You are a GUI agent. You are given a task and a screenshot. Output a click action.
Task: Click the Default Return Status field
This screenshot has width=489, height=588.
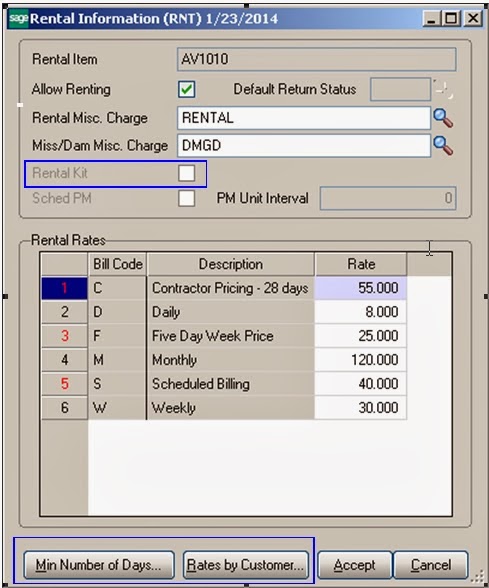[400, 89]
